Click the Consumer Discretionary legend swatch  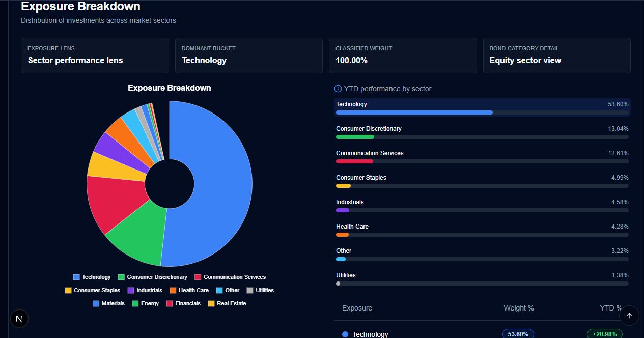click(x=121, y=277)
